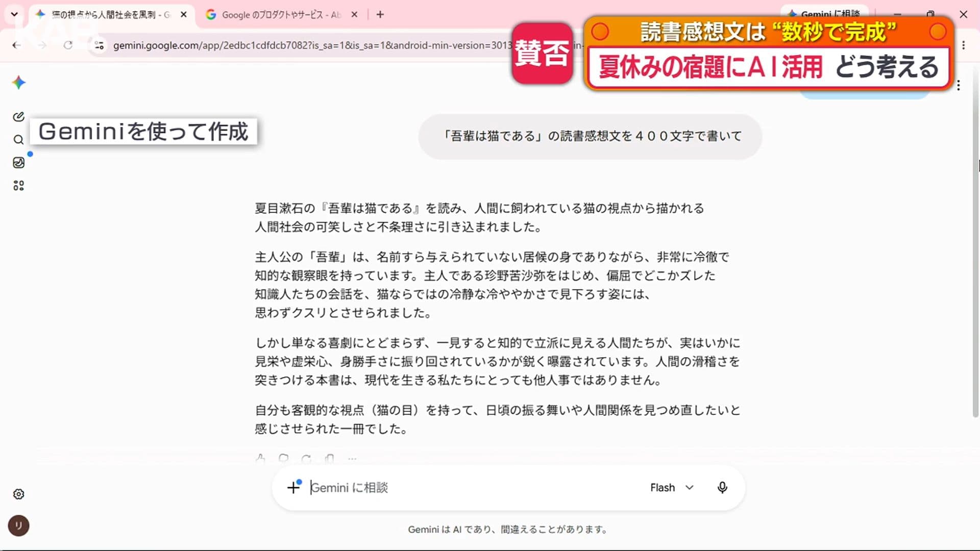Open the Gems grid icon in sidebar
The height and width of the screenshot is (551, 980).
click(x=18, y=186)
